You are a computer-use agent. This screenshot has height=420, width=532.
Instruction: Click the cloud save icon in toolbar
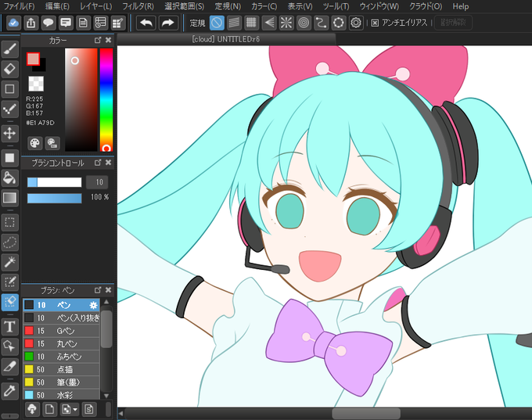[x=13, y=23]
